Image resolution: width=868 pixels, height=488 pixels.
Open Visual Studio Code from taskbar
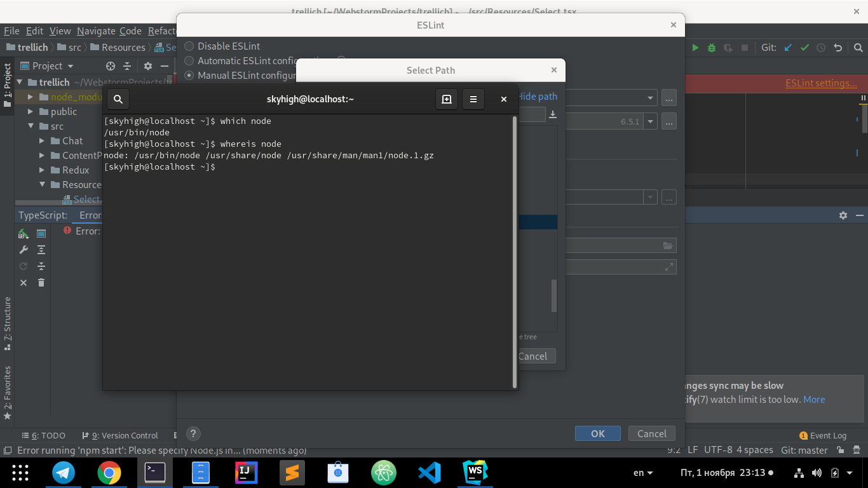tap(430, 473)
